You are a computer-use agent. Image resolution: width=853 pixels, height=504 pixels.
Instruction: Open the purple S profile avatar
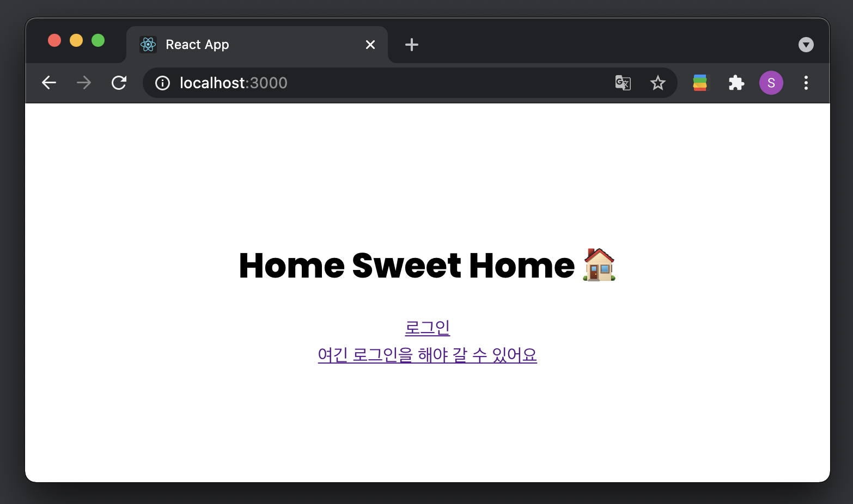[771, 83]
